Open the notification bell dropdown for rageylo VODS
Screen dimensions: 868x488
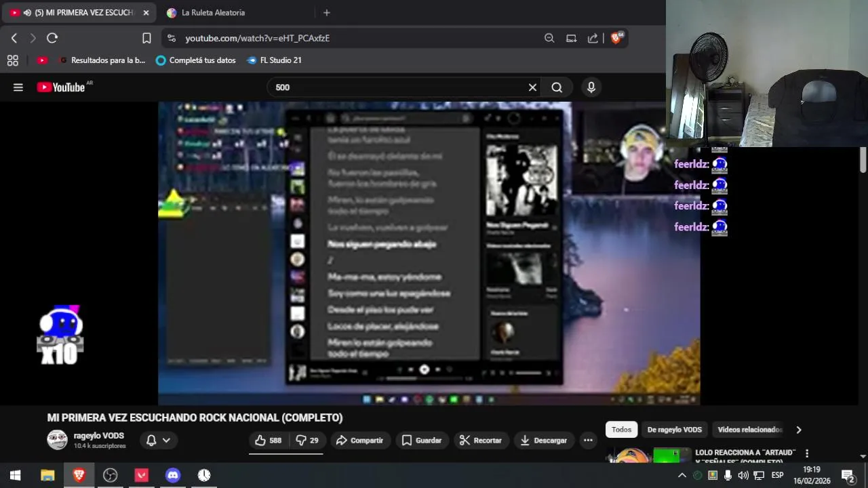click(x=158, y=441)
